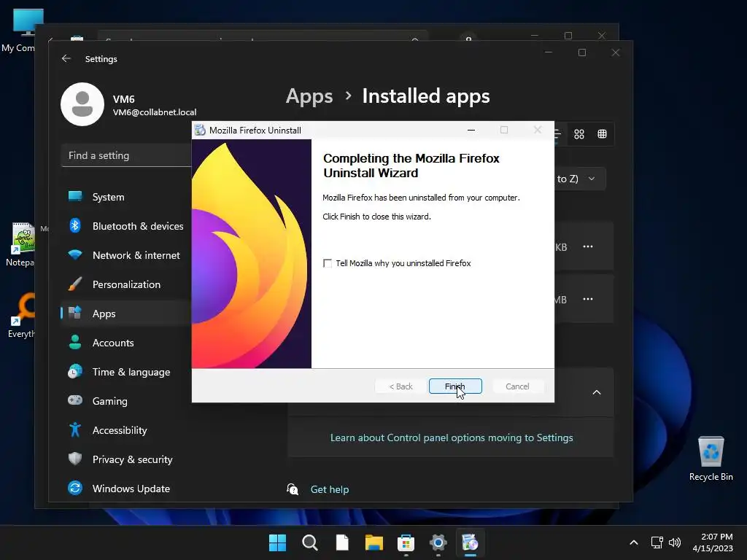Open more options for the KB-sized app

(588, 246)
